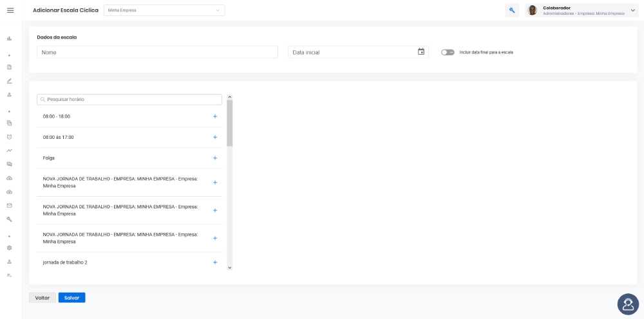Click the cloud upload arrow icon in sidebar

tap(10, 178)
